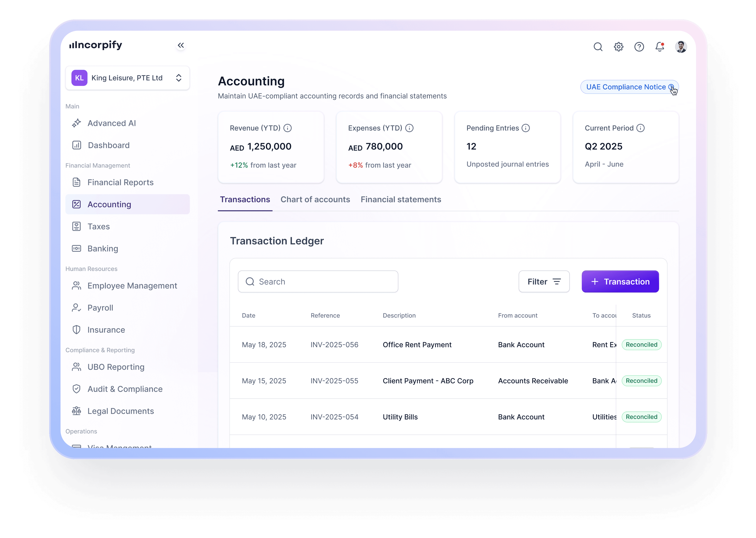The width and height of the screenshot is (756, 538).
Task: Switch to Chart of accounts tab
Action: click(x=315, y=199)
